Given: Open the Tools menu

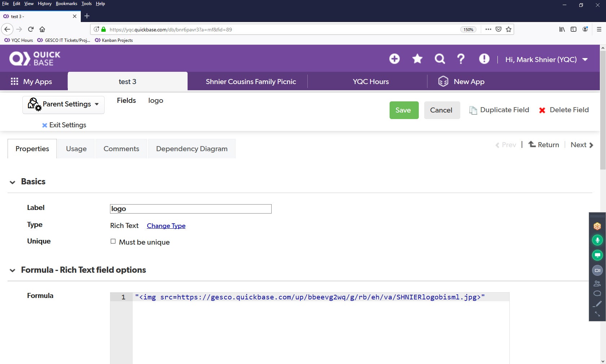Looking at the screenshot, I should pyautogui.click(x=87, y=4).
